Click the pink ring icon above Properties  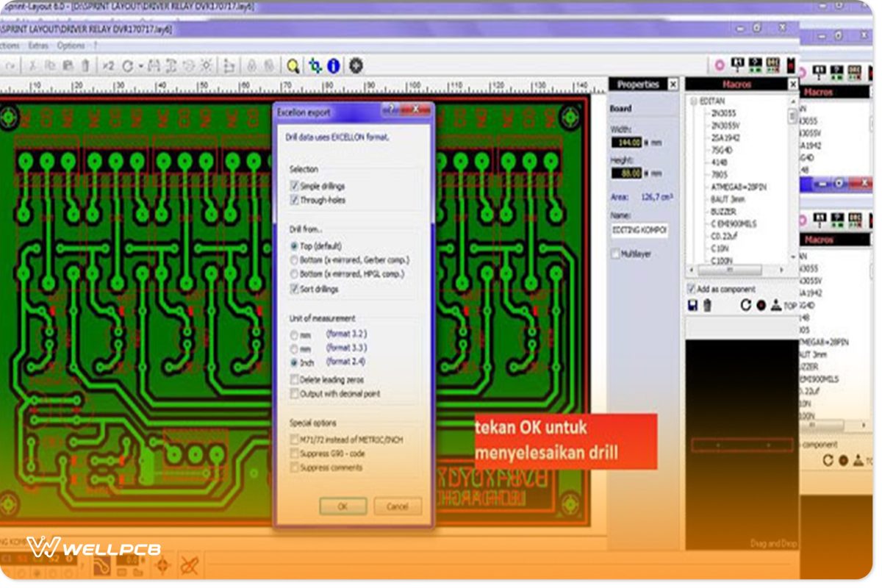720,65
